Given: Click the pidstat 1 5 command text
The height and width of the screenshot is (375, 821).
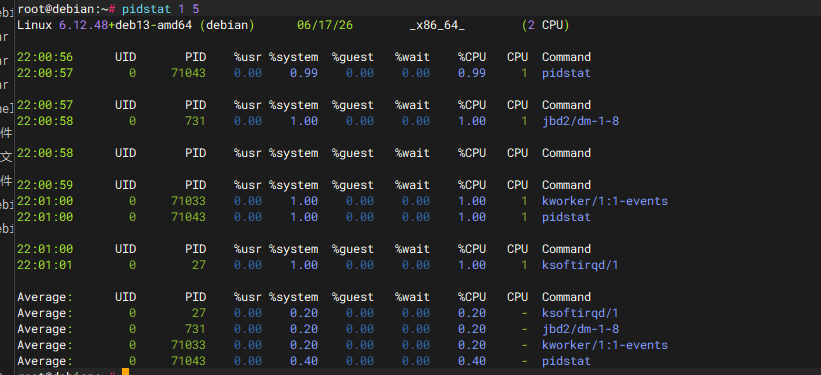Looking at the screenshot, I should coord(160,8).
